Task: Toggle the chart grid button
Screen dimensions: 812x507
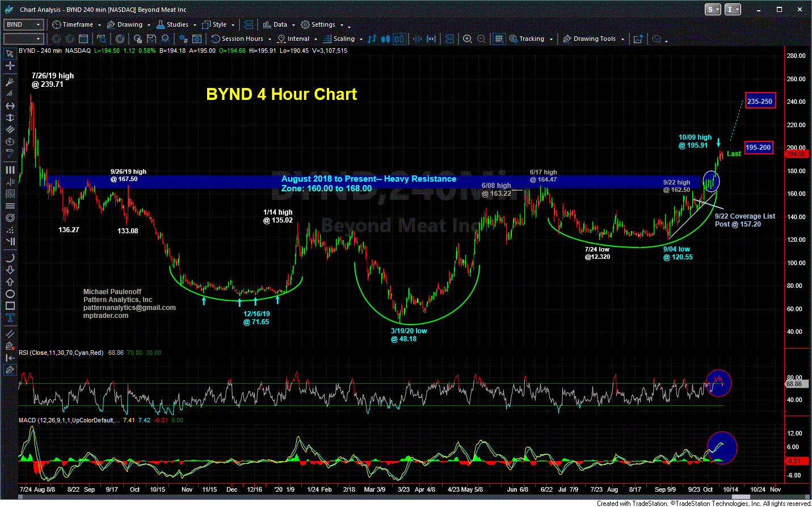Action: pyautogui.click(x=499, y=39)
